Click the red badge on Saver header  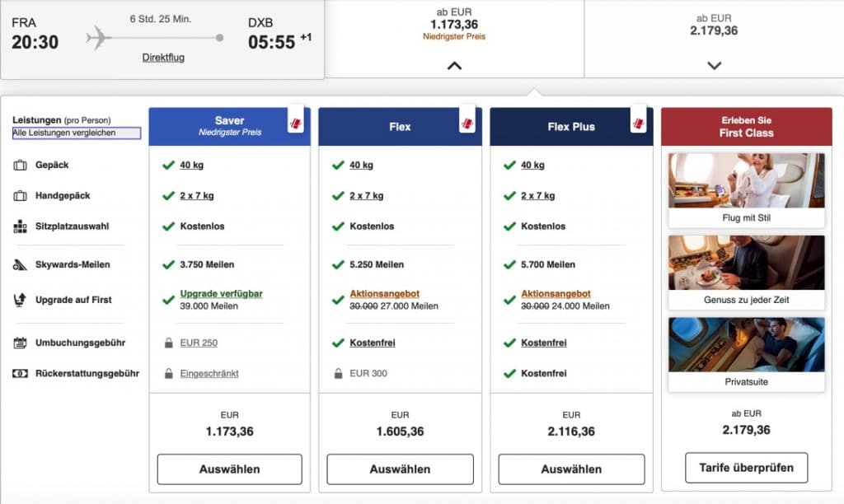296,124
